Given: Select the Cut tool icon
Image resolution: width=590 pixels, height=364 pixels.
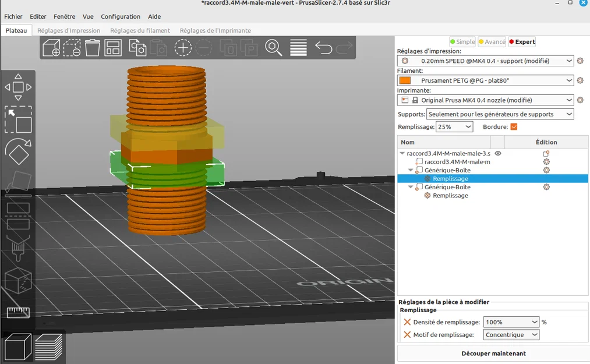Looking at the screenshot, I should (18, 215).
